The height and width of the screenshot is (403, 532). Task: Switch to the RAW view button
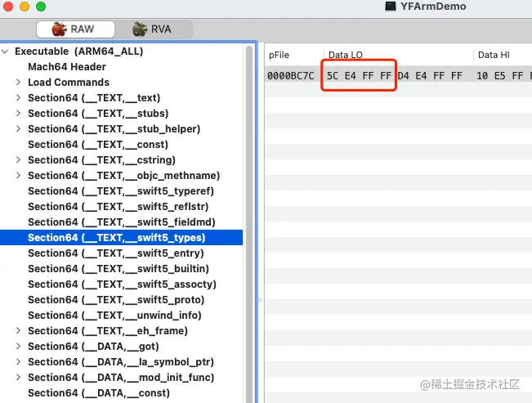point(75,29)
